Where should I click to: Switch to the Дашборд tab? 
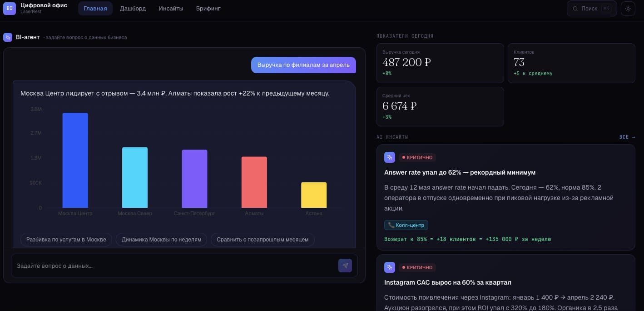coord(133,9)
